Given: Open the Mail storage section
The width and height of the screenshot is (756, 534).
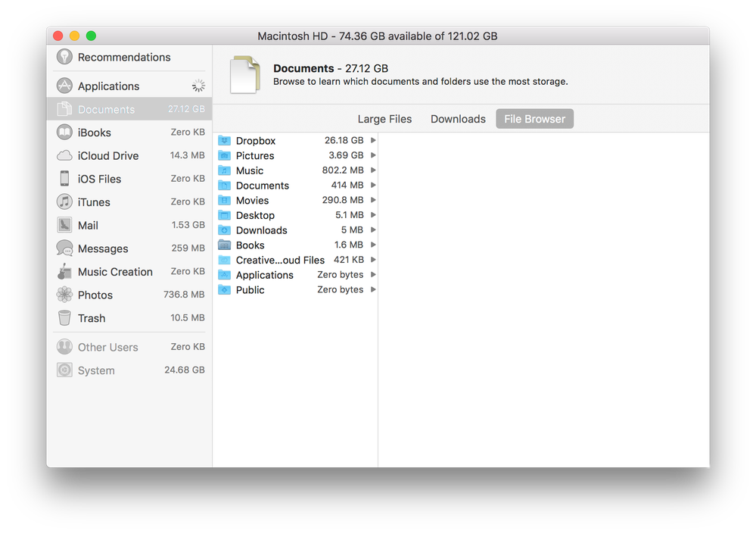Looking at the screenshot, I should pyautogui.click(x=87, y=225).
